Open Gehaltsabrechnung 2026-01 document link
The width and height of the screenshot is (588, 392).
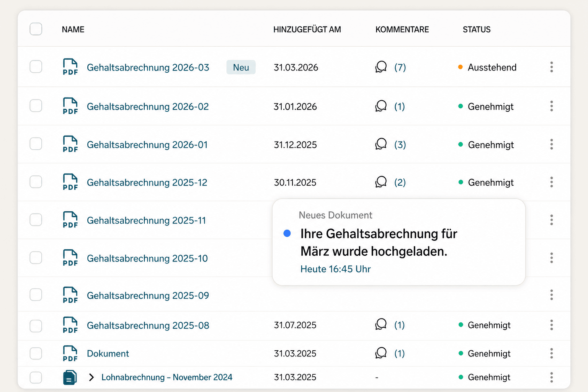click(x=147, y=145)
